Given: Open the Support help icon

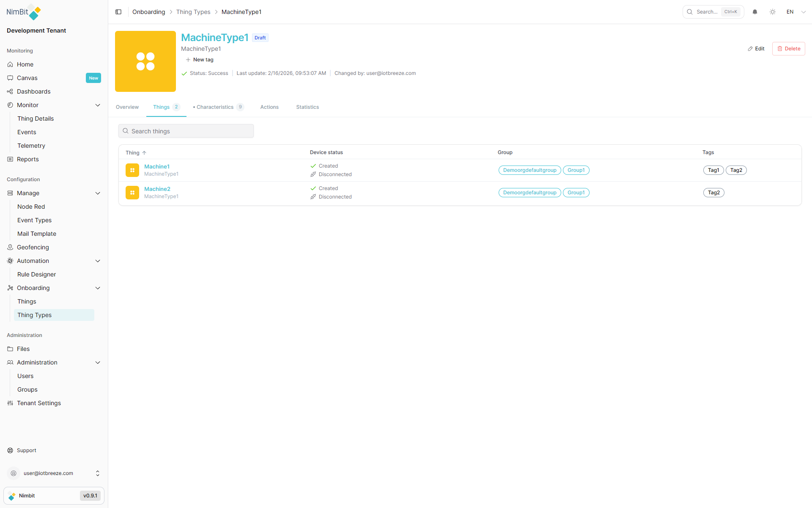Looking at the screenshot, I should tap(10, 450).
